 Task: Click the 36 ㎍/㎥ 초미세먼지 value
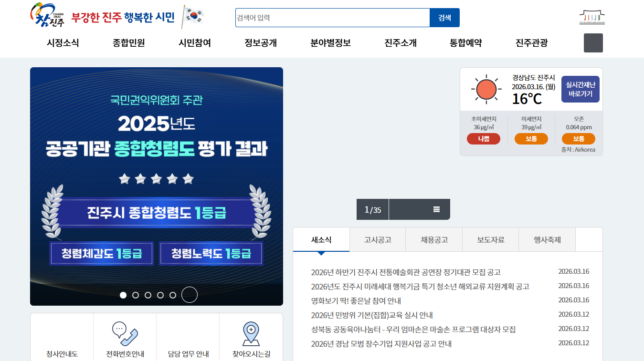[x=484, y=127]
